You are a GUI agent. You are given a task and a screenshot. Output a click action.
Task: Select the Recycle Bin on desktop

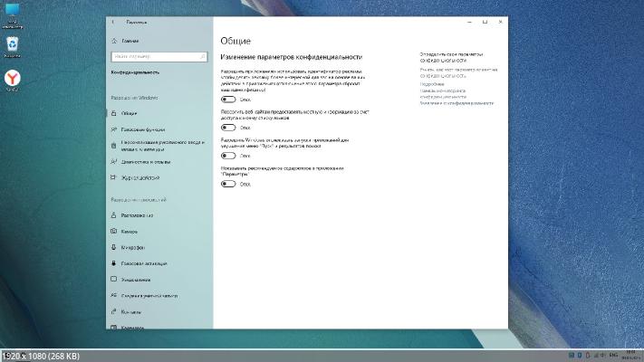14,44
